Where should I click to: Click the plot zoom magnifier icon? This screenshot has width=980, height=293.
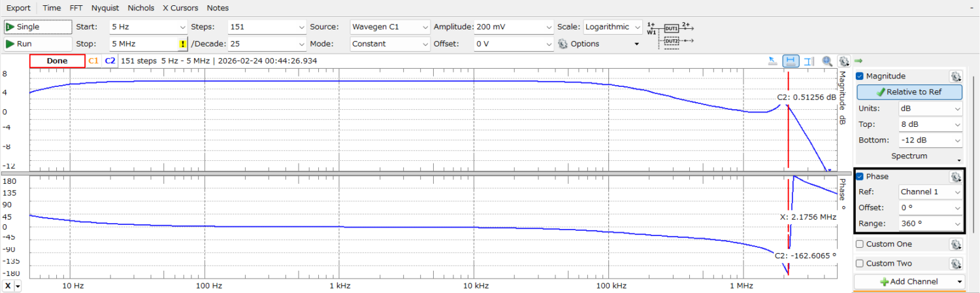(x=827, y=61)
